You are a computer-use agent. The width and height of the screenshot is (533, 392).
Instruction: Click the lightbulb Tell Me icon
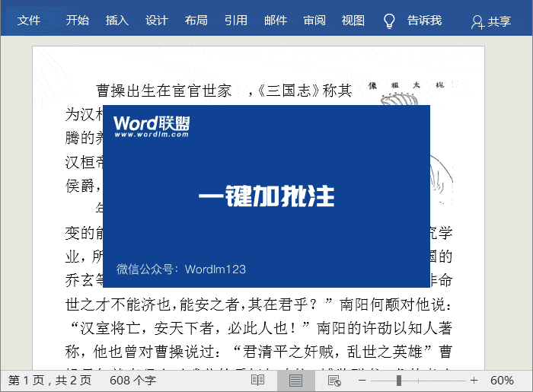point(389,21)
